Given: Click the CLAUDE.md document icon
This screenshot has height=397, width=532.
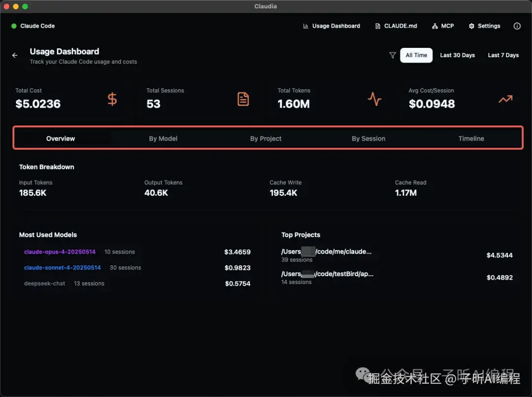Looking at the screenshot, I should (378, 26).
